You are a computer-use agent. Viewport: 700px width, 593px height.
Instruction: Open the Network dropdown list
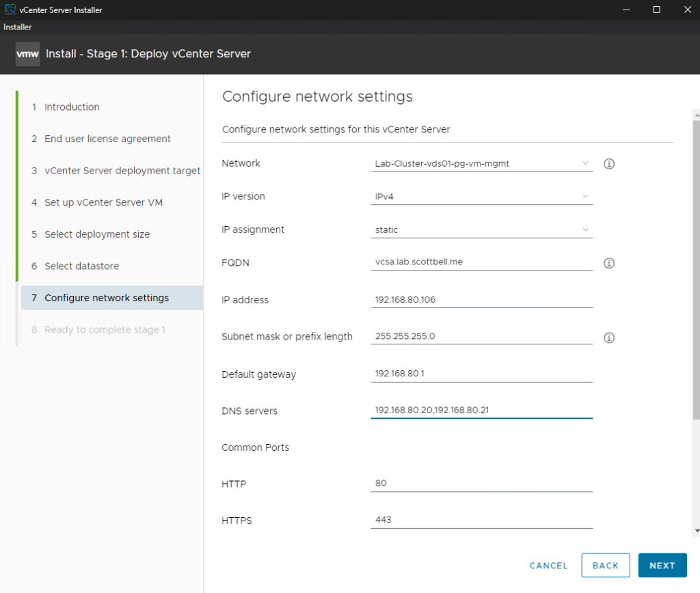[481, 164]
